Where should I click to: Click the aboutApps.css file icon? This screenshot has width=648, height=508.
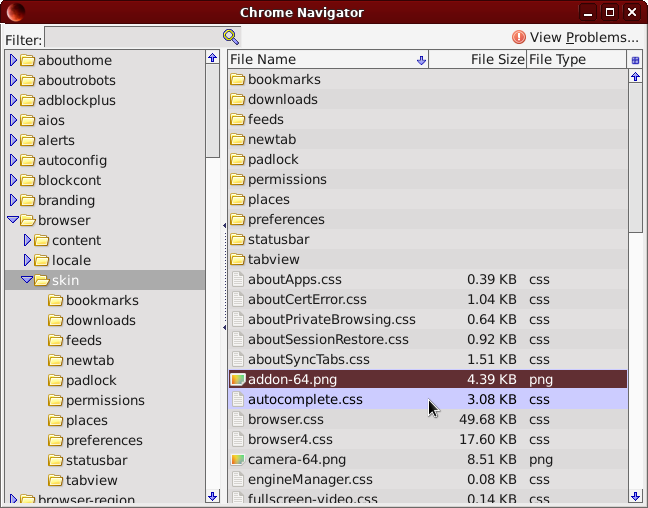tap(238, 279)
